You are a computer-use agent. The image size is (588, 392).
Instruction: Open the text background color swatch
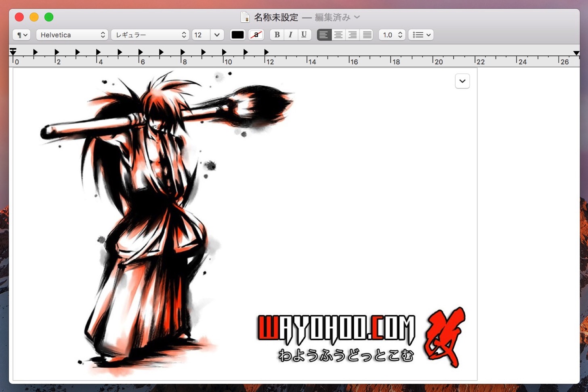256,35
